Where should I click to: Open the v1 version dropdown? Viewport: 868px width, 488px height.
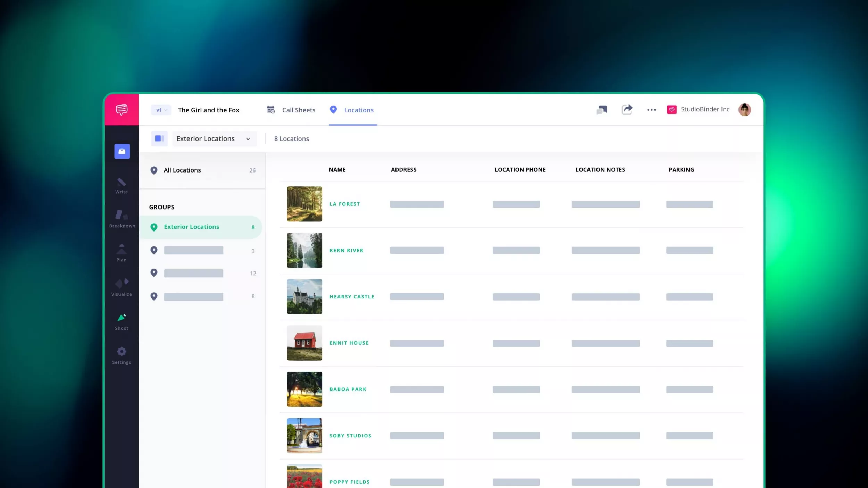[x=161, y=110]
